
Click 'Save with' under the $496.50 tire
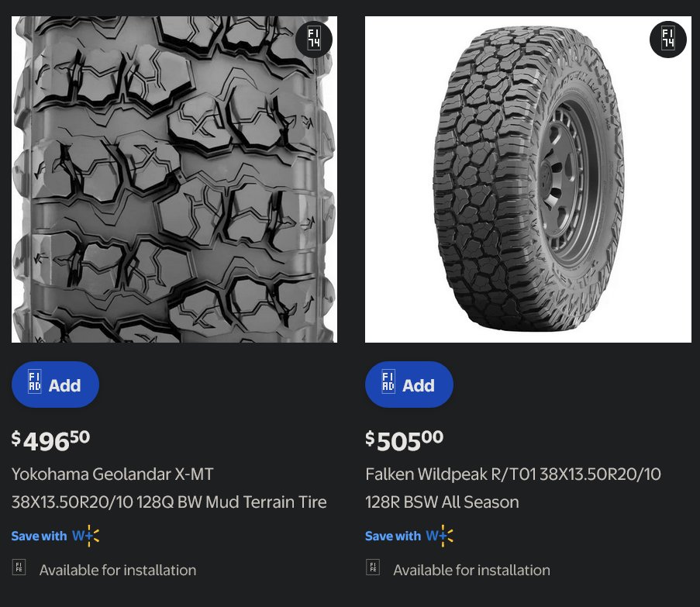click(39, 536)
